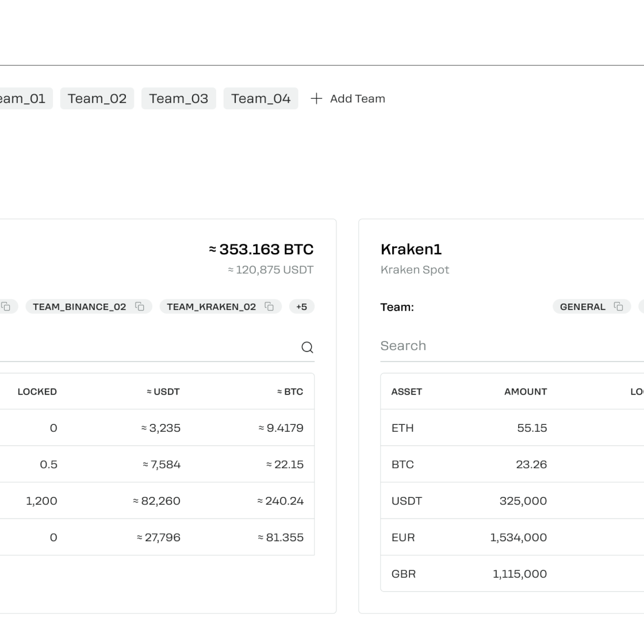Copy the TEAM_KRAKEN_02 tag
The image size is (644, 644).
click(x=269, y=306)
